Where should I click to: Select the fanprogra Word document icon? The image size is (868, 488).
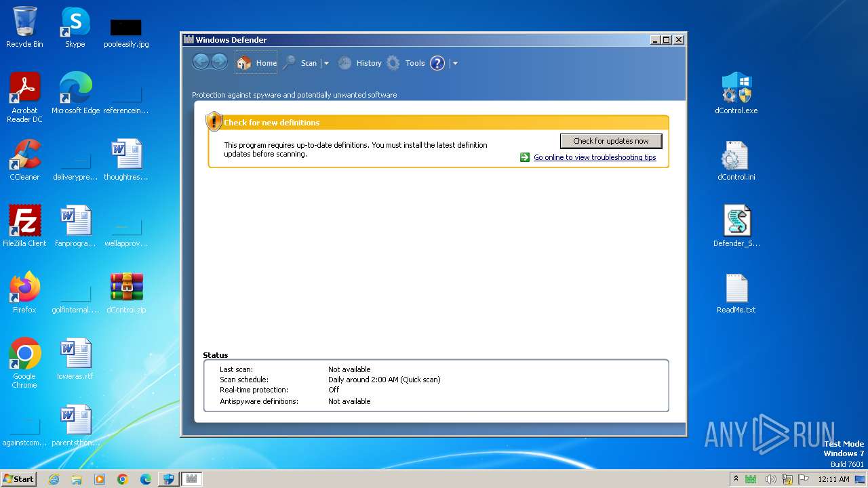[x=75, y=226]
